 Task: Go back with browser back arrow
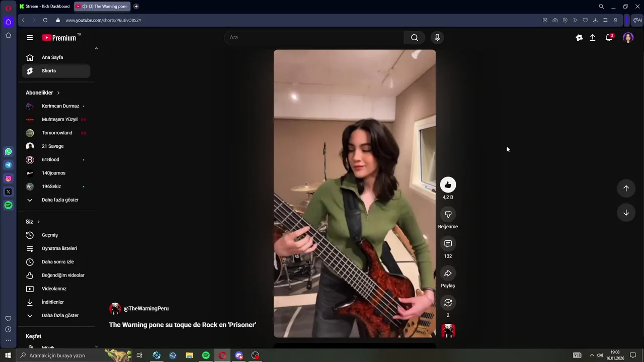(x=23, y=20)
